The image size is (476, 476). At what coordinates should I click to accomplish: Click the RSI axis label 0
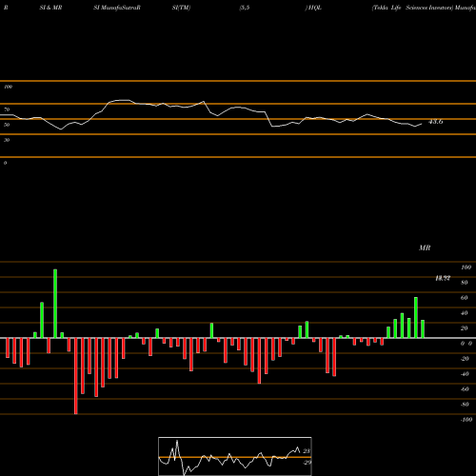coord(6,163)
